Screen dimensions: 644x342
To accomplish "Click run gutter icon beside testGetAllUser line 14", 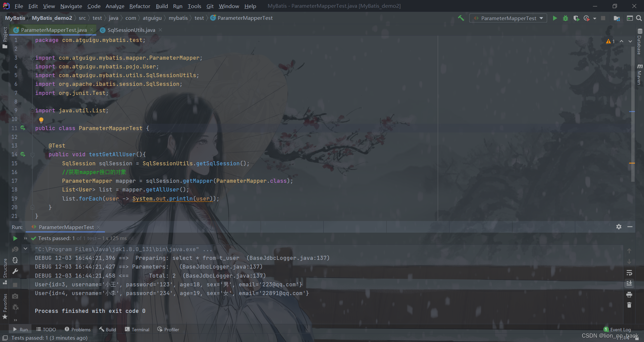I will 23,154.
